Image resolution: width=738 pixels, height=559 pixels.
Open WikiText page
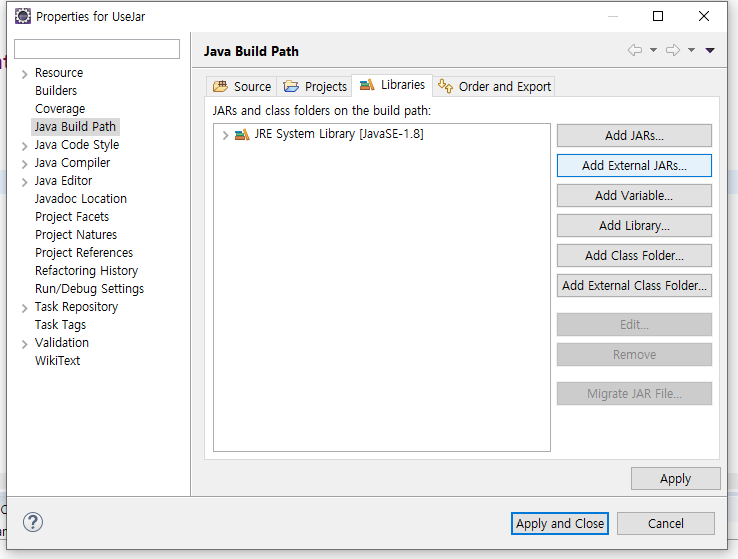57,360
